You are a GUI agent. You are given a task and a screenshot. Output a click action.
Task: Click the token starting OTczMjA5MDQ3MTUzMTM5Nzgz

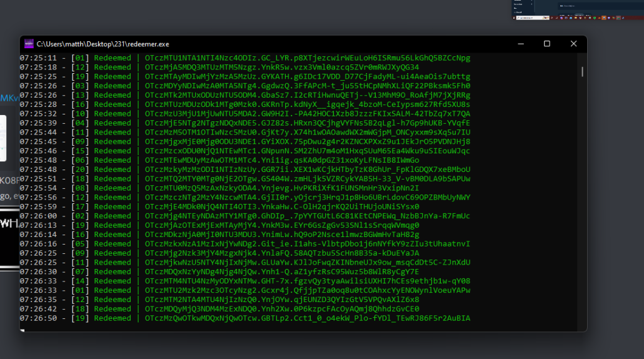pos(282,68)
